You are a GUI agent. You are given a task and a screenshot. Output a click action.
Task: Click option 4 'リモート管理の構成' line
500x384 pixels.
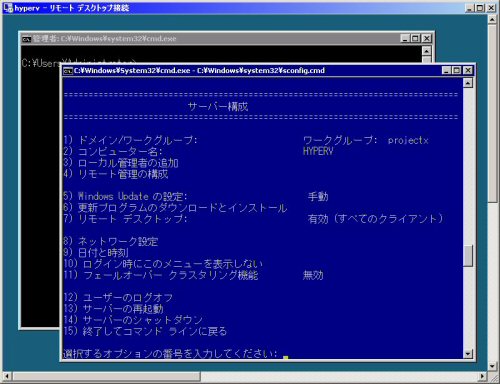(116, 174)
